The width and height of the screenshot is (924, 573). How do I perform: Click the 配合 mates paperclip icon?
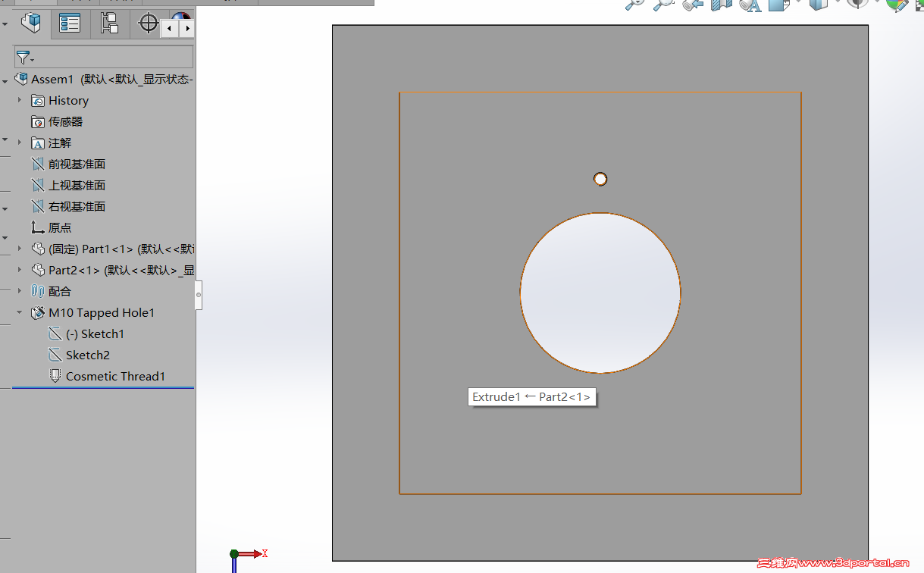click(38, 291)
